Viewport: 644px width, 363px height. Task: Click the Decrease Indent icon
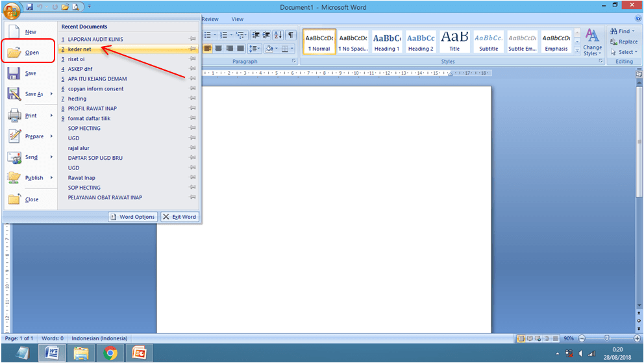tap(256, 35)
